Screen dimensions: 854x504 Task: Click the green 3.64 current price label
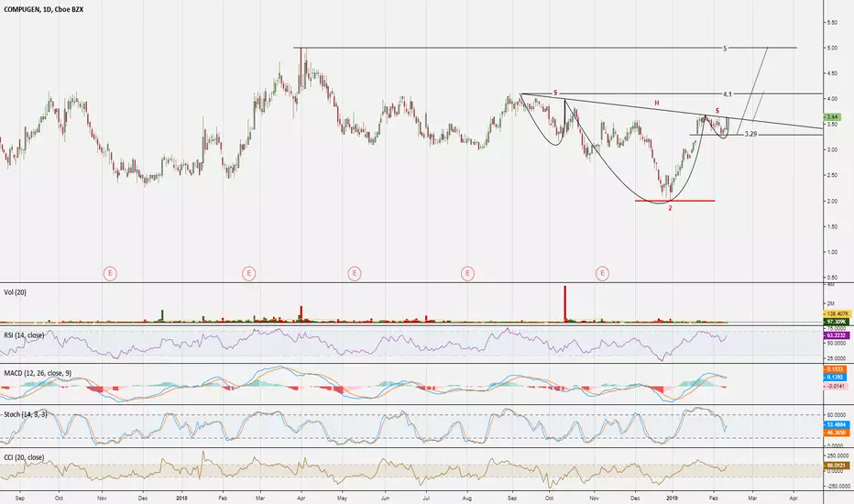833,116
